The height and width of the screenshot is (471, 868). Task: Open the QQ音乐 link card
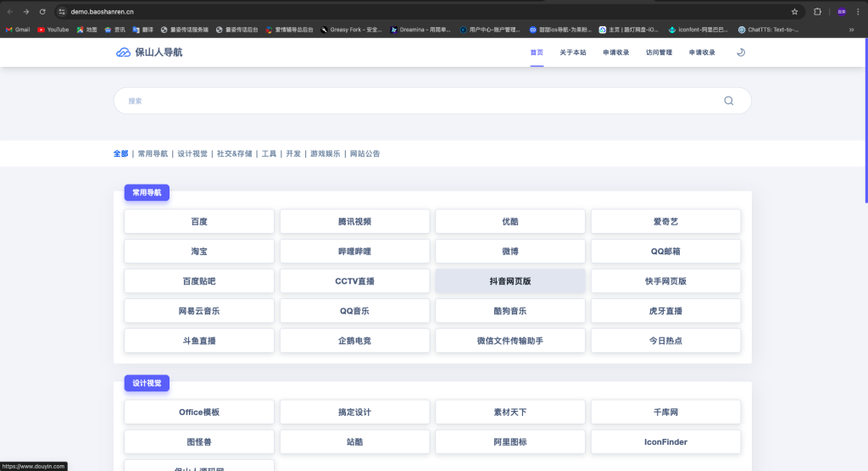355,311
